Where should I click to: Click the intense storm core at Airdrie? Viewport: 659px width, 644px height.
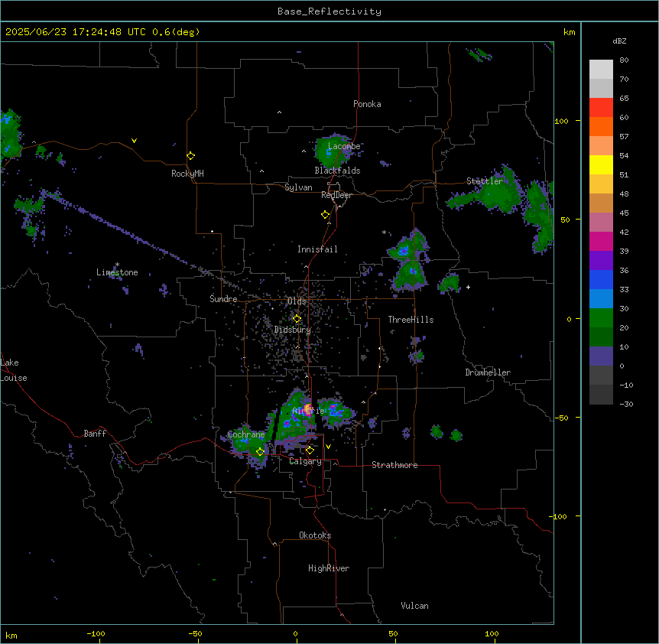click(x=307, y=408)
